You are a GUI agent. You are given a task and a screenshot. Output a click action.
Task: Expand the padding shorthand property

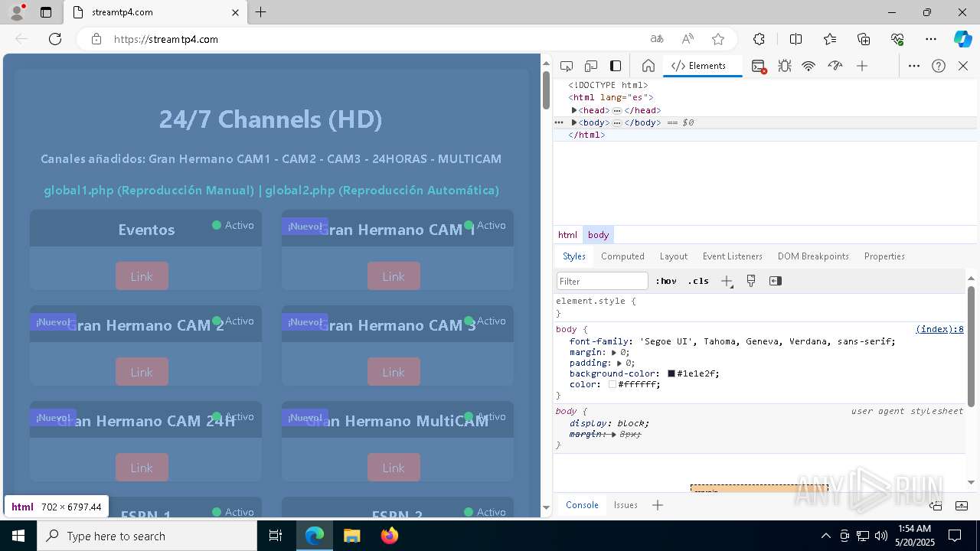(x=619, y=364)
